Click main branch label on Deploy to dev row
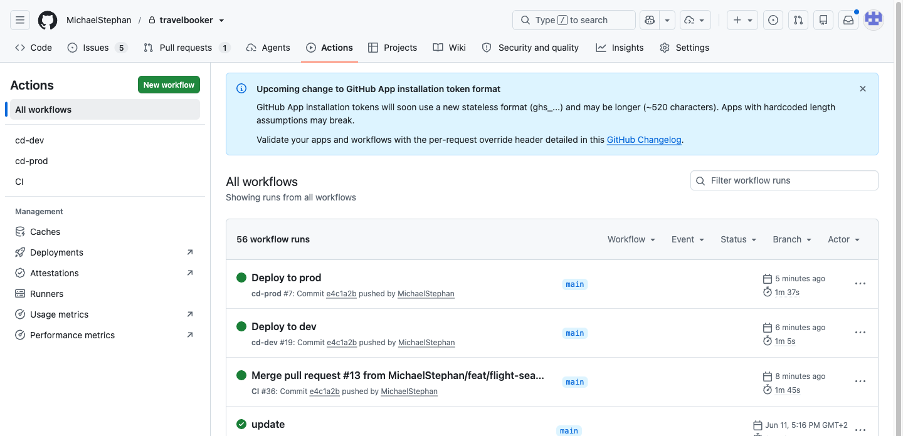 coord(575,333)
